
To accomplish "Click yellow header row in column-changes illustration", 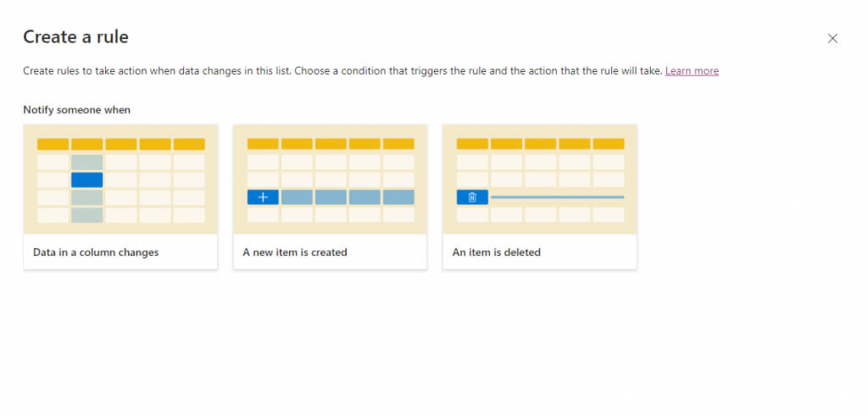I will (x=120, y=144).
